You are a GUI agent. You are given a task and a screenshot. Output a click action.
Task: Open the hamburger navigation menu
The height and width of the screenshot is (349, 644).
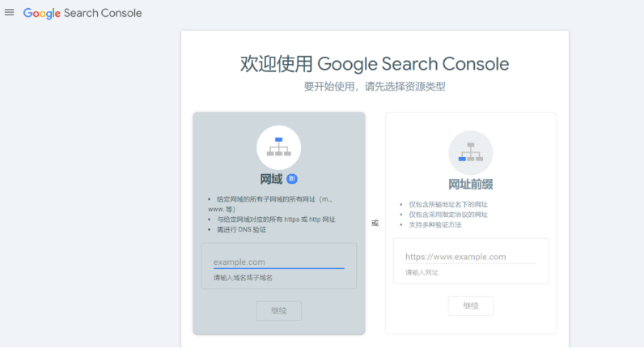(9, 12)
